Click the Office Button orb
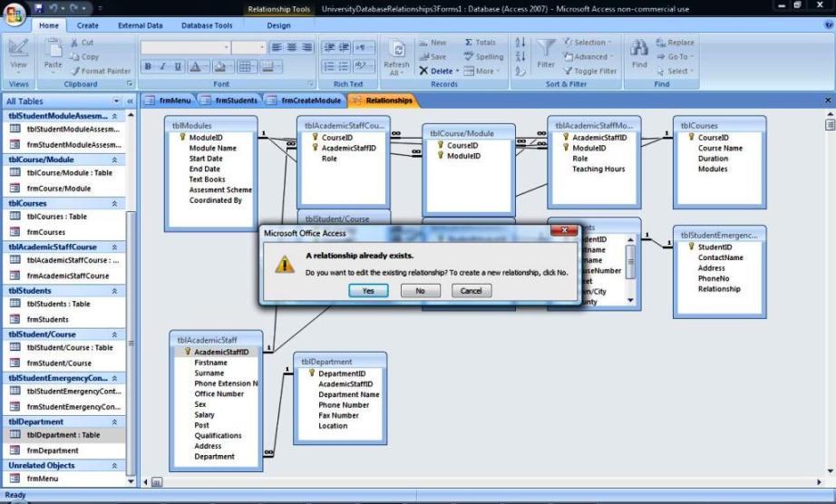This screenshot has height=504, width=836. pos(15,15)
